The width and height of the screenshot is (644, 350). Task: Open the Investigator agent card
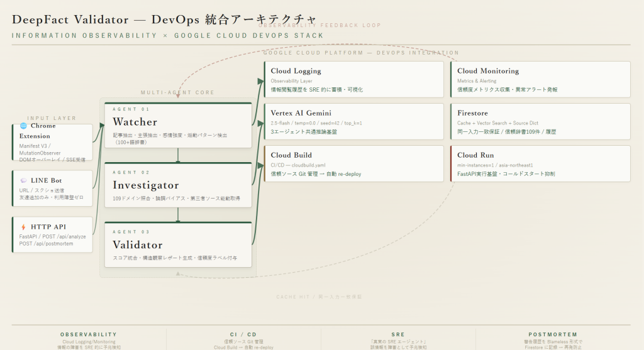178,185
